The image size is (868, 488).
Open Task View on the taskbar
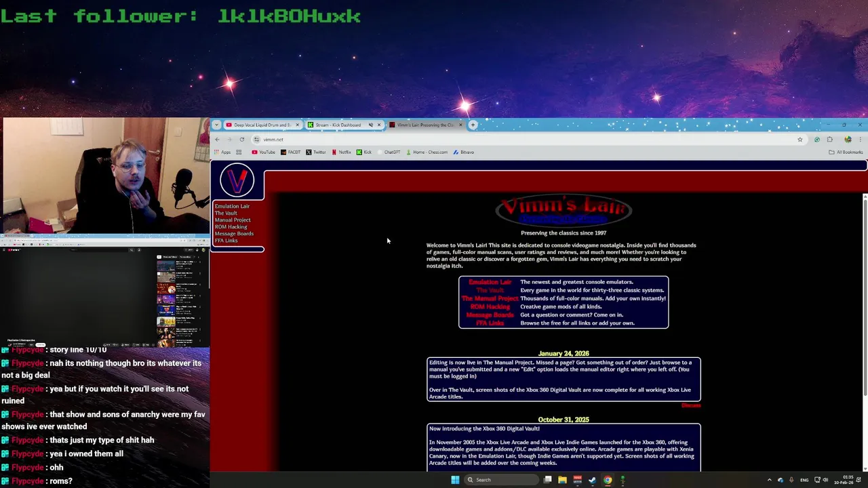click(547, 480)
